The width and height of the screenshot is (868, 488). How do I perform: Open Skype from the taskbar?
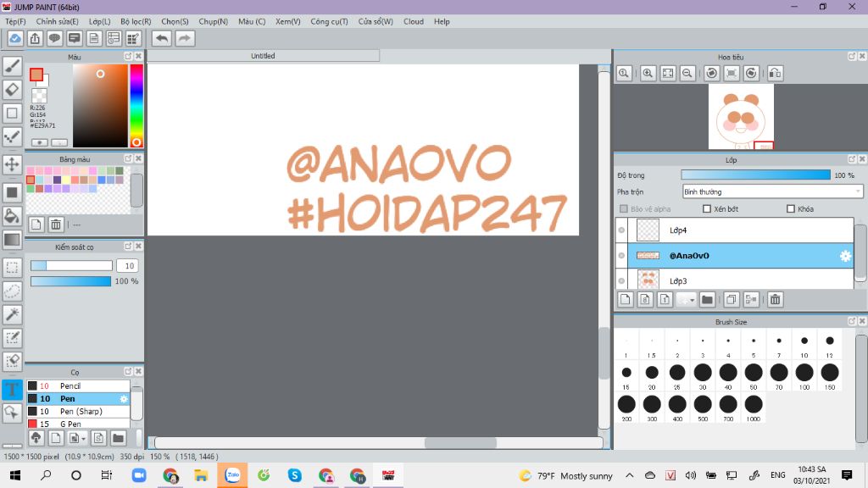tap(294, 475)
